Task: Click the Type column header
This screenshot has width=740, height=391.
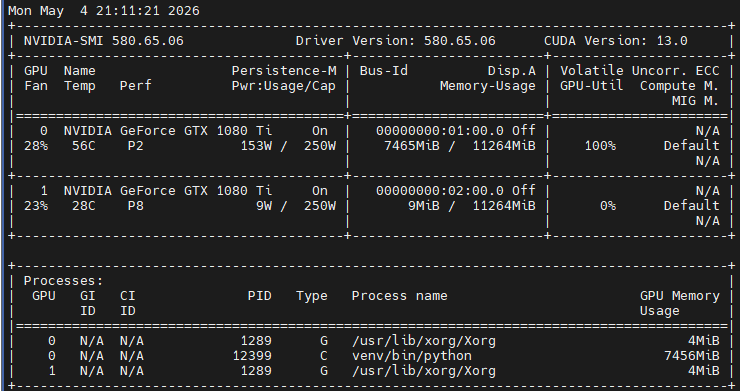Action: click(311, 297)
